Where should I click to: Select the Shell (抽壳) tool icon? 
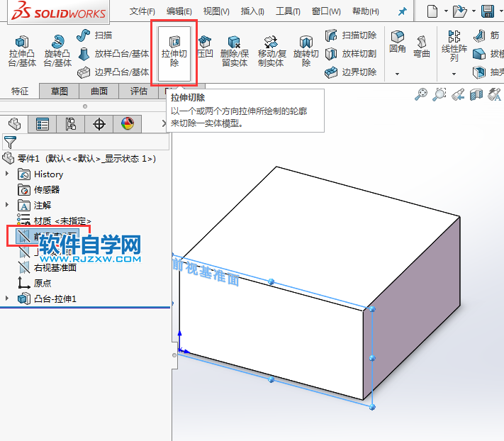479,72
